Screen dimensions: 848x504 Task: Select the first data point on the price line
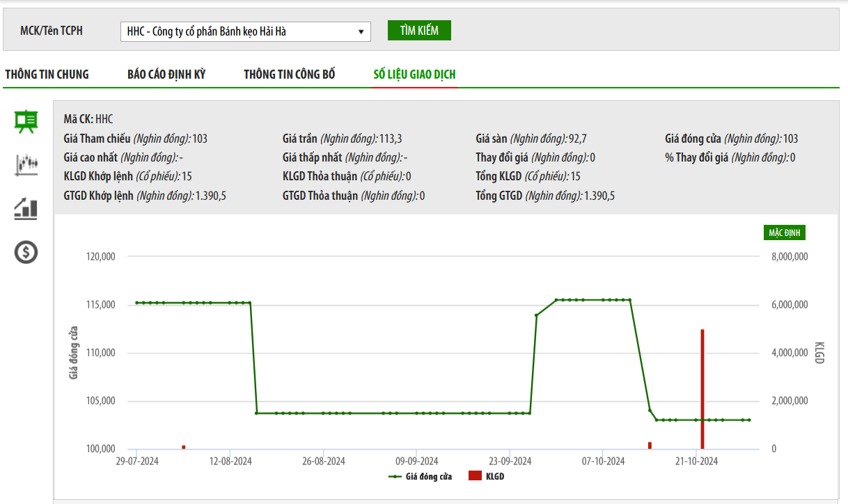pyautogui.click(x=136, y=303)
